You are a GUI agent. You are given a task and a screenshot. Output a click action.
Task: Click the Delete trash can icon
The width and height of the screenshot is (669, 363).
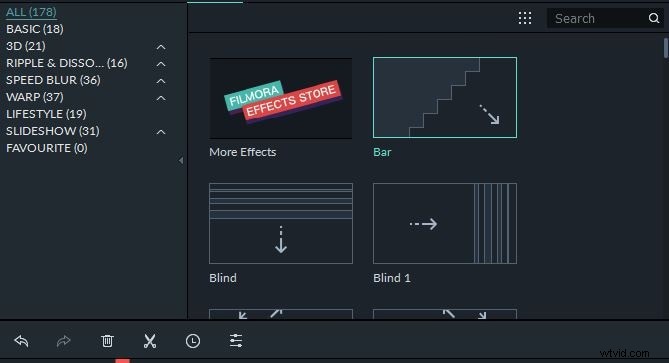pyautogui.click(x=107, y=341)
